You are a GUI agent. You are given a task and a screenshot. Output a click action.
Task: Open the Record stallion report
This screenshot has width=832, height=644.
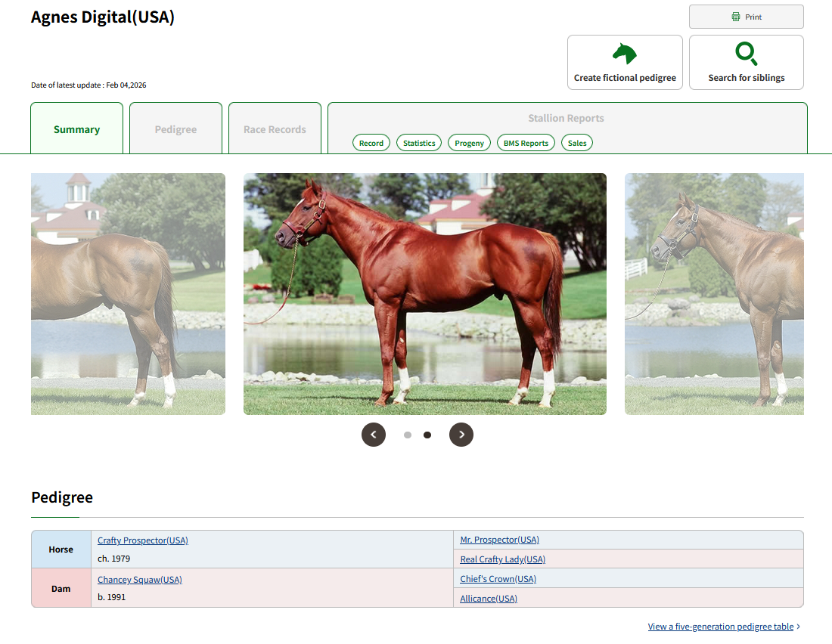point(371,143)
